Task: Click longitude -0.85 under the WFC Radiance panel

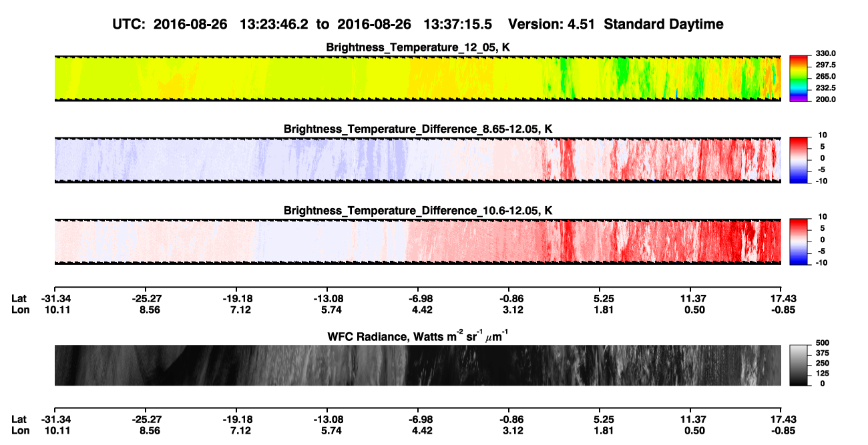Action: pyautogui.click(x=783, y=430)
